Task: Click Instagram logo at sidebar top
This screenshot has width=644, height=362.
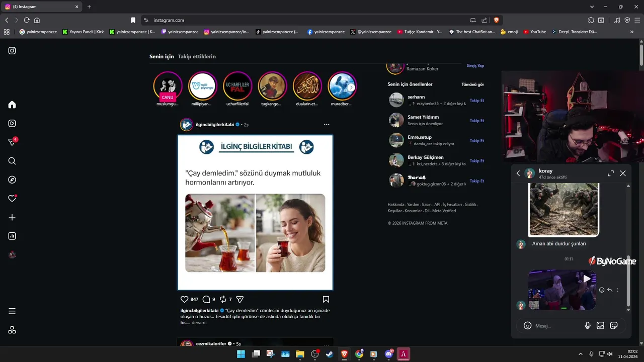Action: click(12, 50)
